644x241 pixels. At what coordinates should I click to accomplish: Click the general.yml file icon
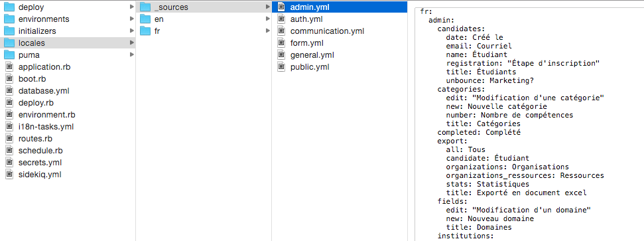(281, 54)
